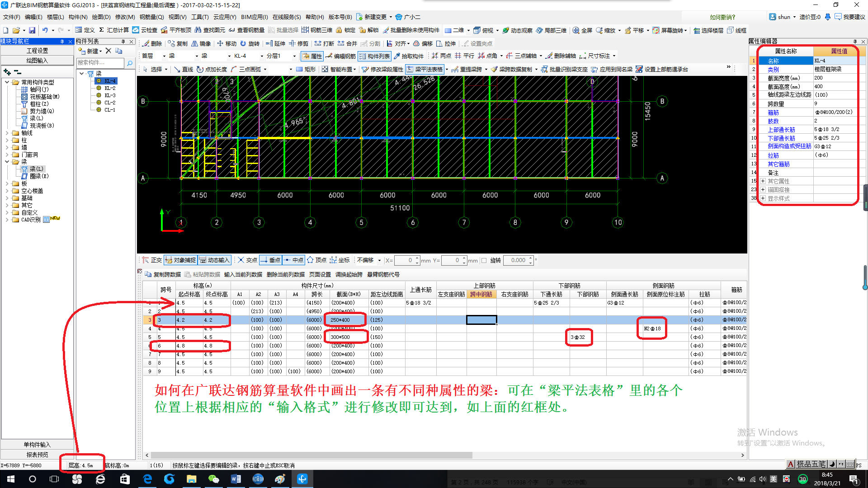Check the 旋转 rotation checkbox
Image resolution: width=868 pixels, height=488 pixels.
tap(484, 260)
